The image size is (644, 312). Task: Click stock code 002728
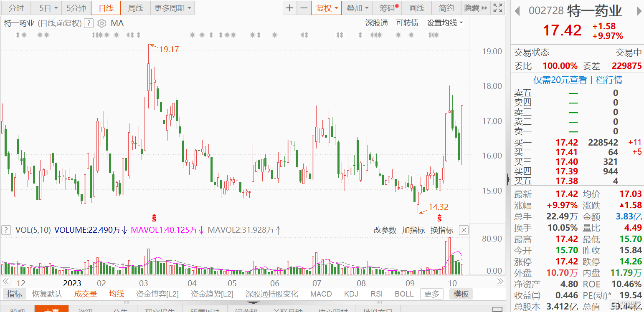click(546, 10)
